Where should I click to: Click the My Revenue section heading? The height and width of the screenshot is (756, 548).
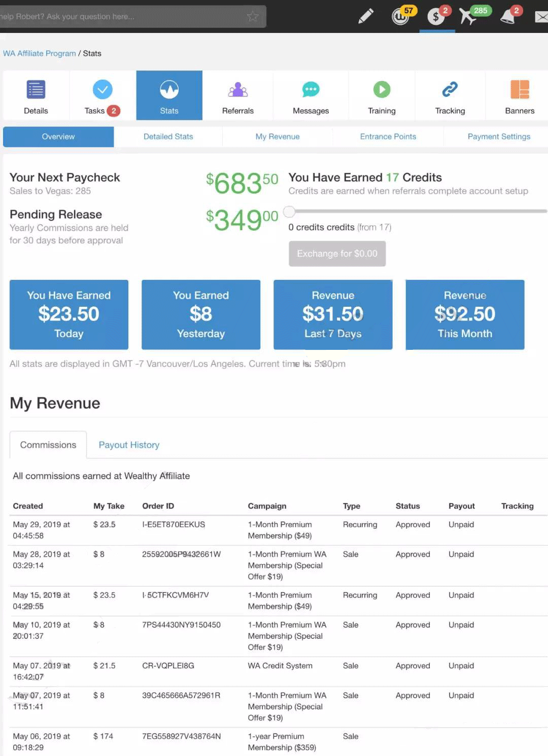(x=55, y=403)
